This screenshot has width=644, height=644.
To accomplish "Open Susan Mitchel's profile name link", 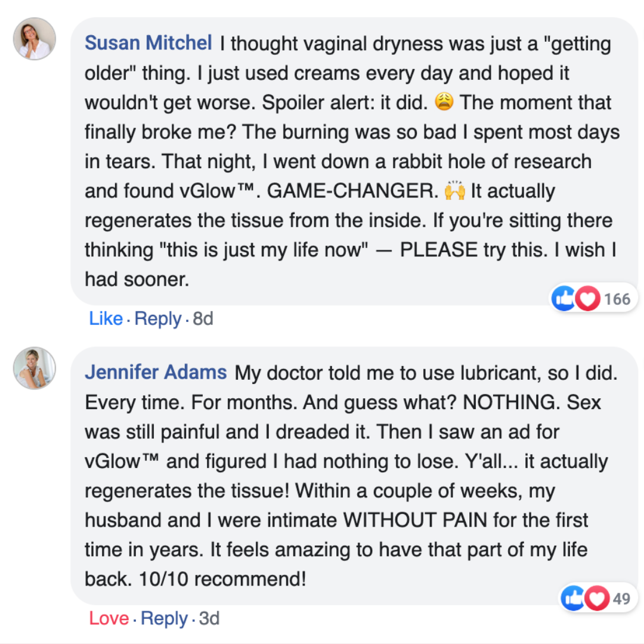I will (x=148, y=43).
